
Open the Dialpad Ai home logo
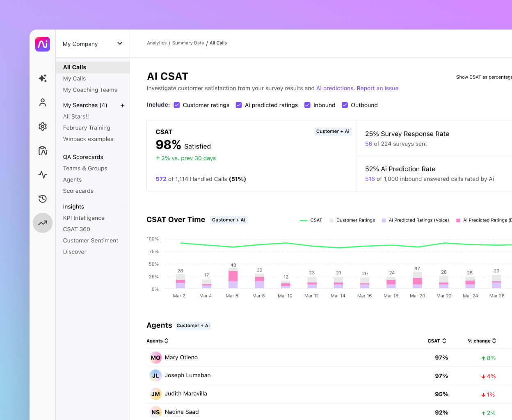[x=43, y=44]
